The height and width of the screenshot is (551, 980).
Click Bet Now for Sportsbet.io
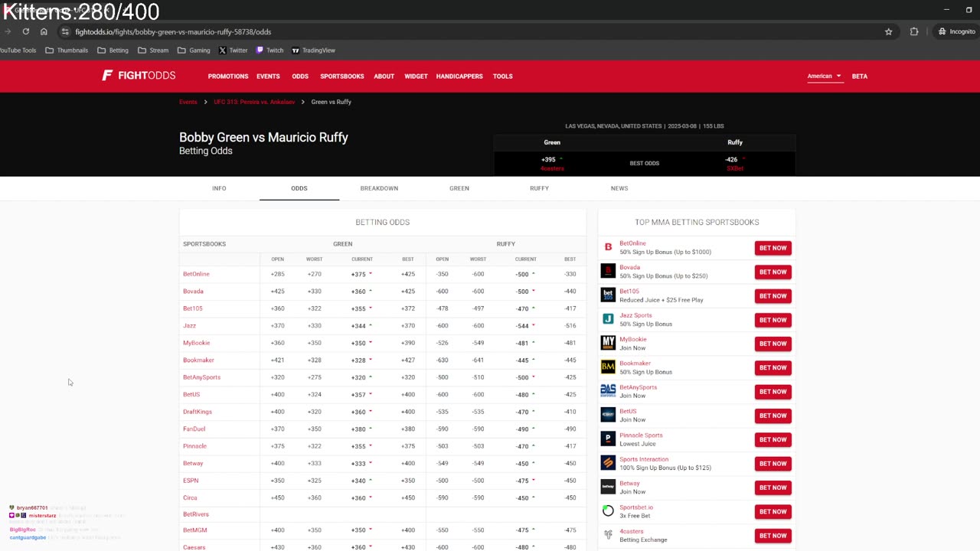coord(773,511)
